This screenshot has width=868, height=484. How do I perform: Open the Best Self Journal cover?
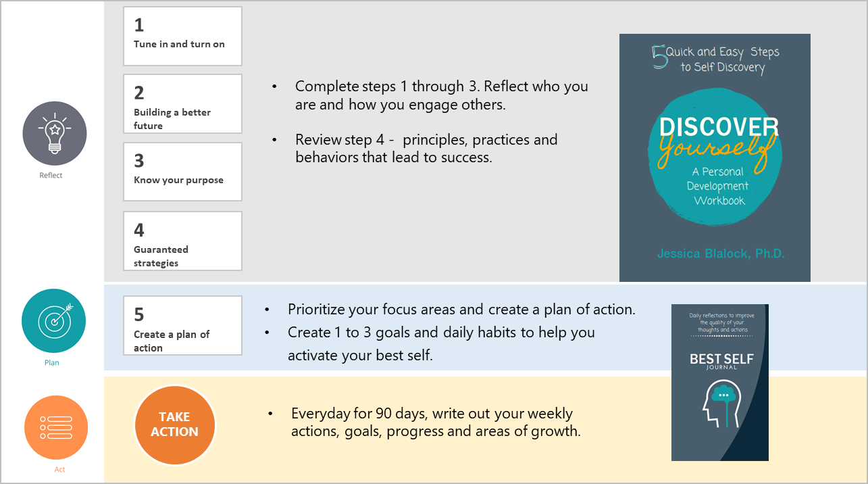(720, 383)
